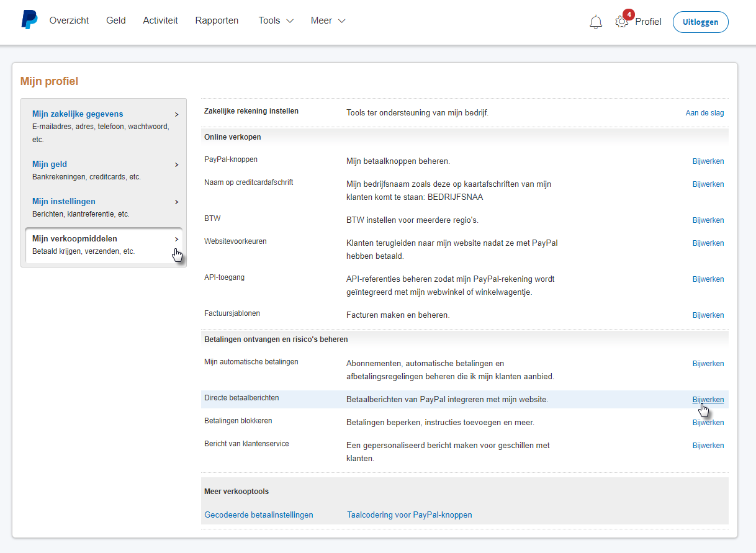Viewport: 756px width, 553px height.
Task: Select Mijn geld in sidebar
Action: click(x=50, y=164)
